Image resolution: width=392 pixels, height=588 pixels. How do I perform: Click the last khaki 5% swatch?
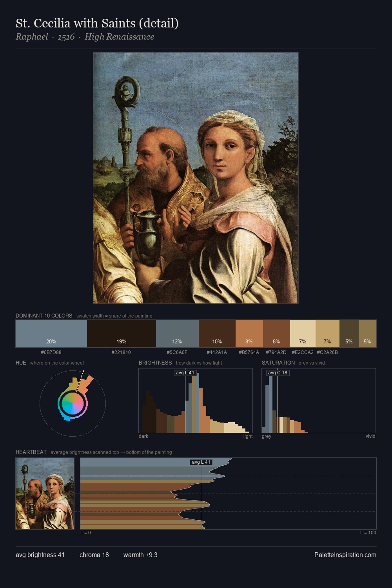click(x=368, y=334)
